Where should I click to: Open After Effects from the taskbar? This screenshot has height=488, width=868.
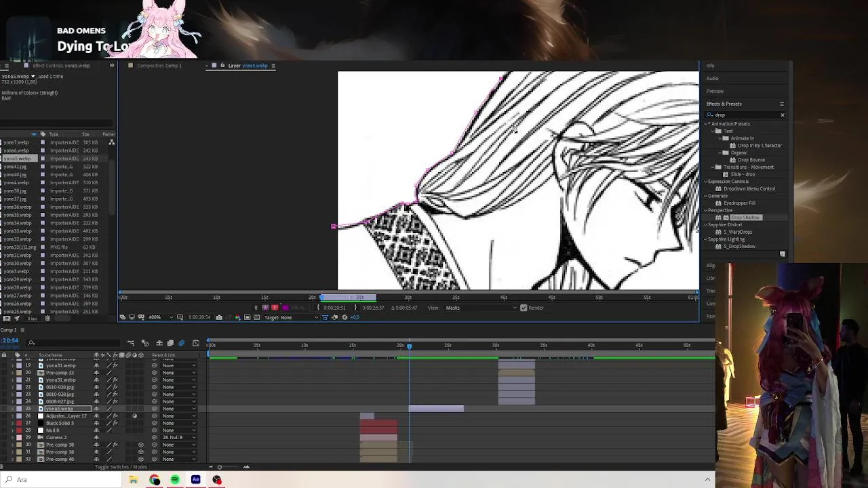click(x=196, y=480)
